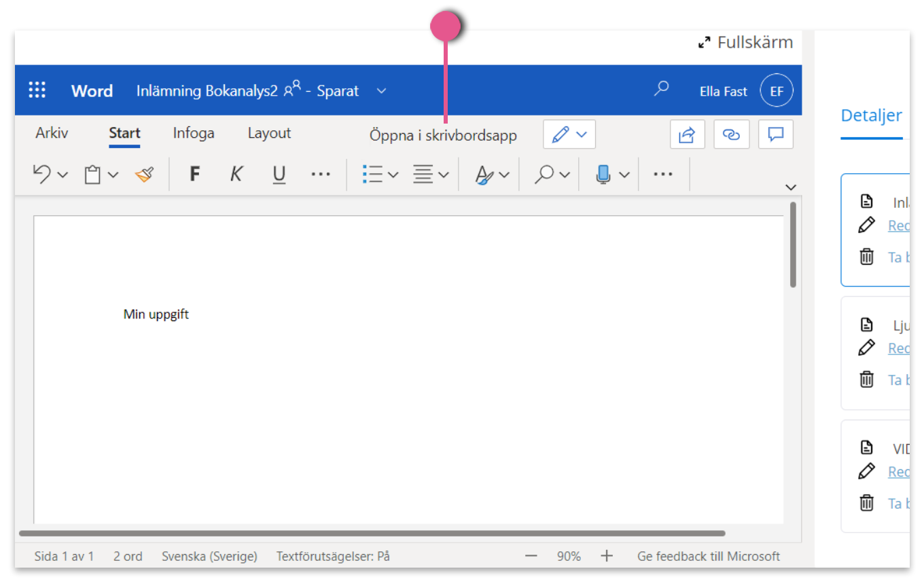Click the vertical scrollbar of the document
Viewport: 924px width, 588px height.
tap(793, 244)
